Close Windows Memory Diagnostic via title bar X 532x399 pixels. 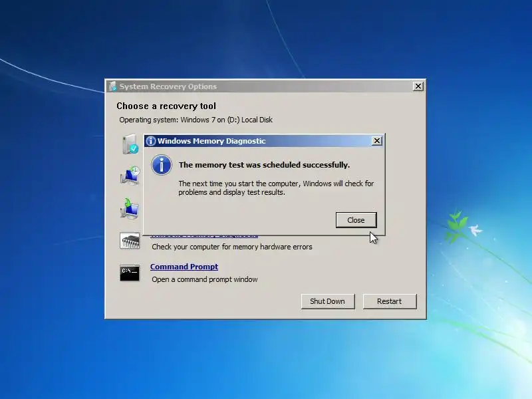[x=376, y=141]
